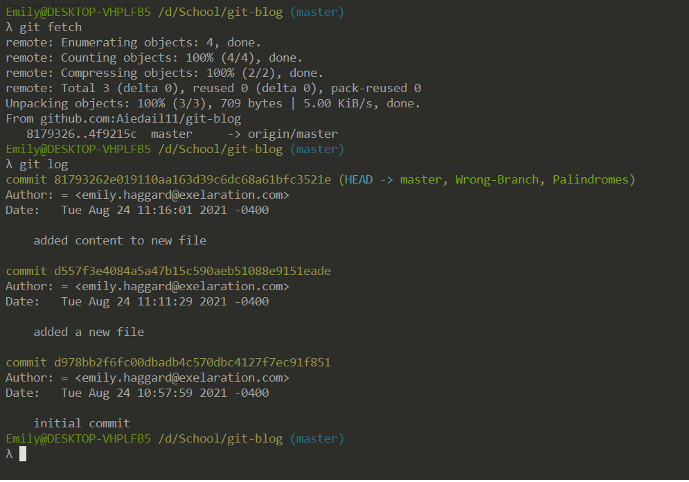Click the 'git fetch' command text
Screen dimensions: 689x482
pyautogui.click(x=51, y=27)
